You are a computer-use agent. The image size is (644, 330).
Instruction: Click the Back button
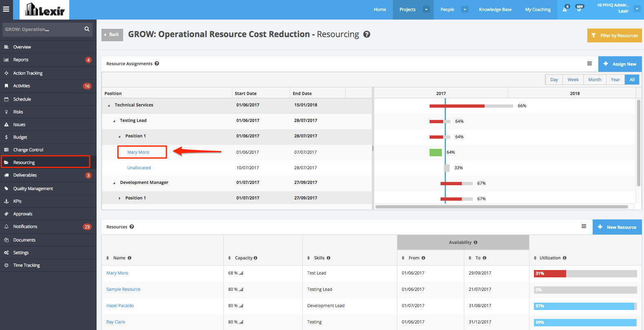click(112, 35)
